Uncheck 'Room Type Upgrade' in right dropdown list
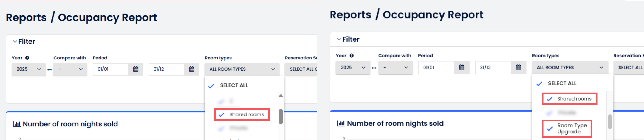644x140 pixels. (x=550, y=129)
